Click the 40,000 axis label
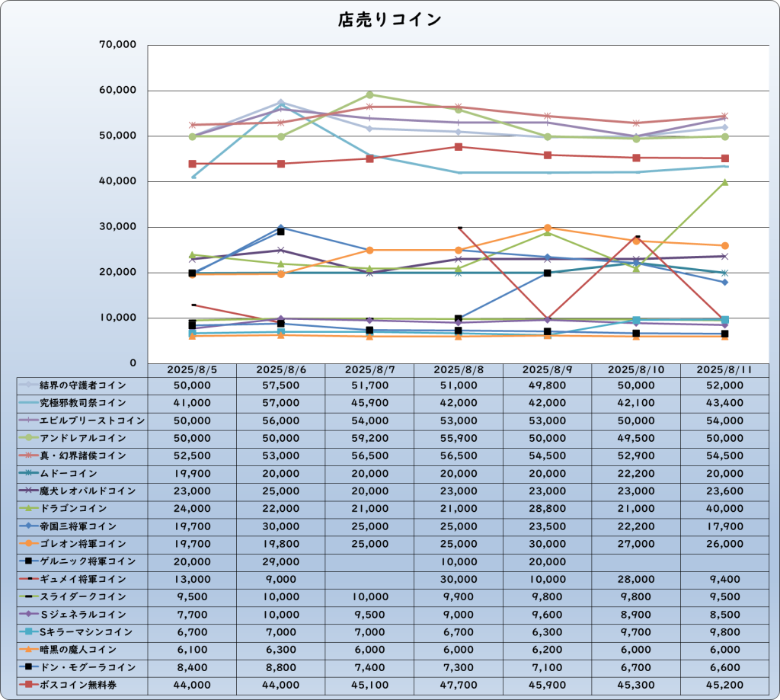Image resolution: width=780 pixels, height=700 pixels. (x=118, y=181)
